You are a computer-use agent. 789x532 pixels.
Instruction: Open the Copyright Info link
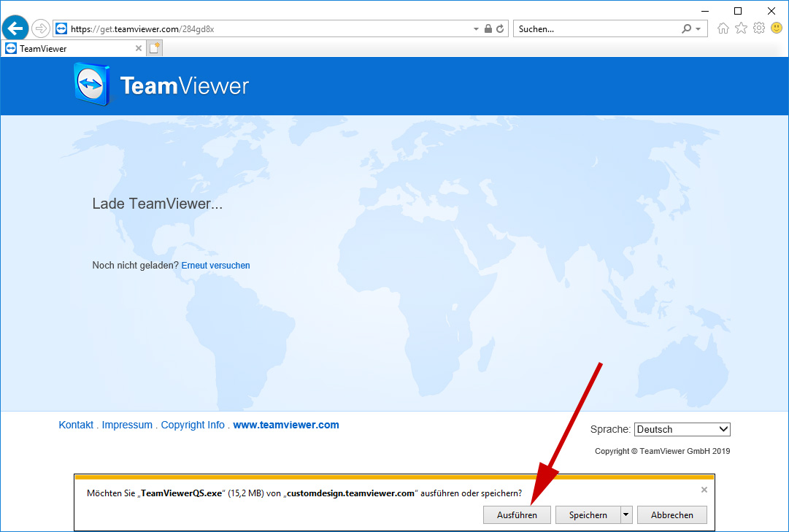[193, 425]
